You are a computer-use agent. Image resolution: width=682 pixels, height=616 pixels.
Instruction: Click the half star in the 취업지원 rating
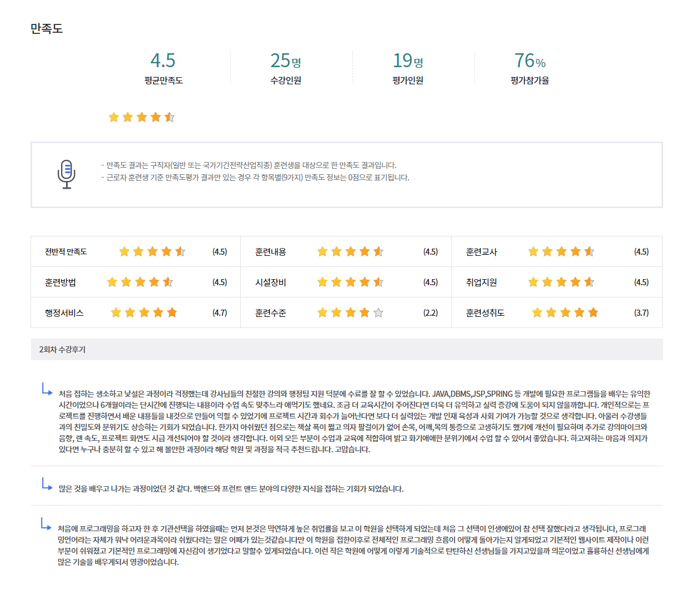tap(589, 282)
